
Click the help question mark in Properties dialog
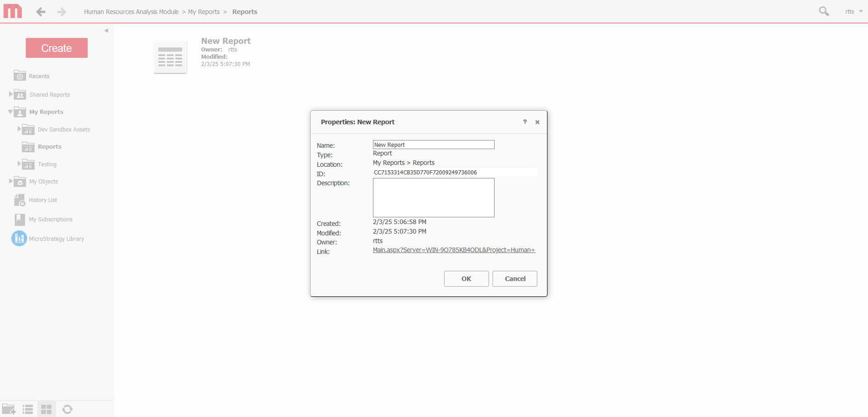pos(525,122)
